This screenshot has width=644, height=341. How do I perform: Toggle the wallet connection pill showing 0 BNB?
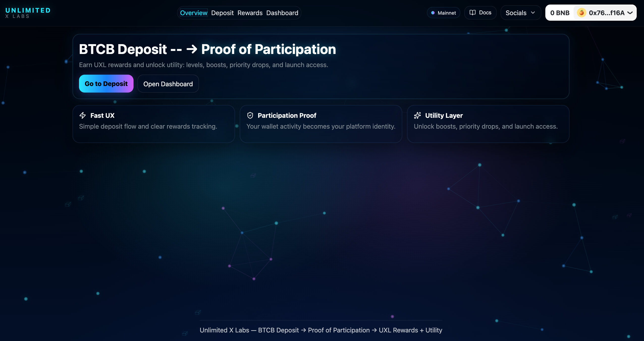click(x=560, y=12)
